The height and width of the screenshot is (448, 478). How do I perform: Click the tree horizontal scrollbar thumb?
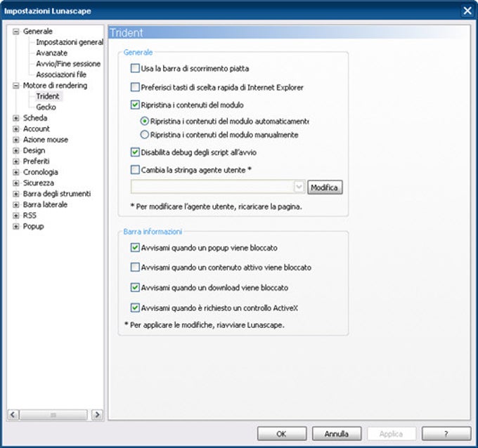53,414
